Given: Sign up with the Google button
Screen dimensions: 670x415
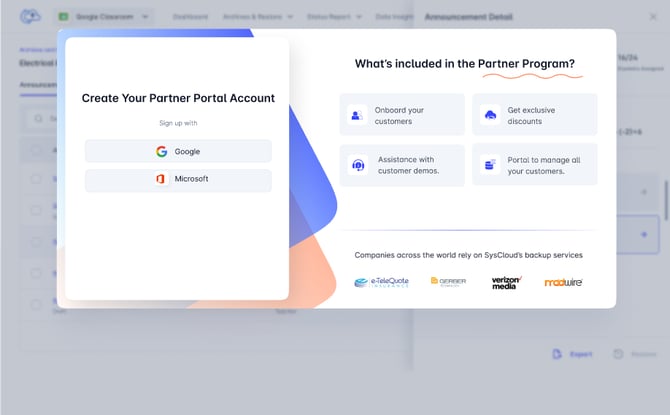Looking at the screenshot, I should pyautogui.click(x=178, y=151).
